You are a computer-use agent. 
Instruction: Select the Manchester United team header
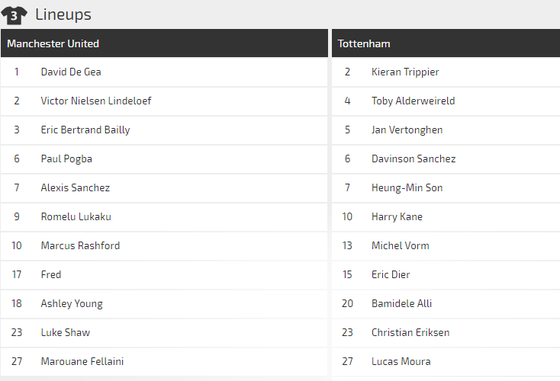click(164, 44)
